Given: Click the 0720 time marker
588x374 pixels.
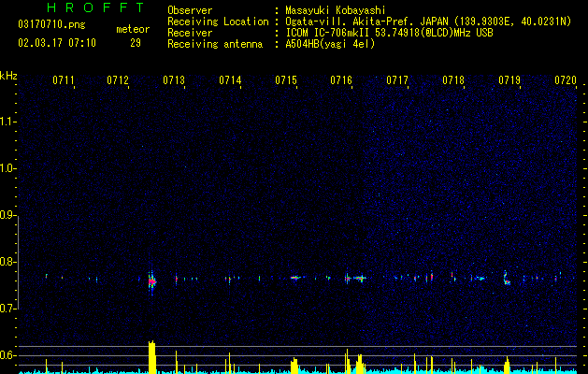Looking at the screenshot, I should [x=566, y=79].
